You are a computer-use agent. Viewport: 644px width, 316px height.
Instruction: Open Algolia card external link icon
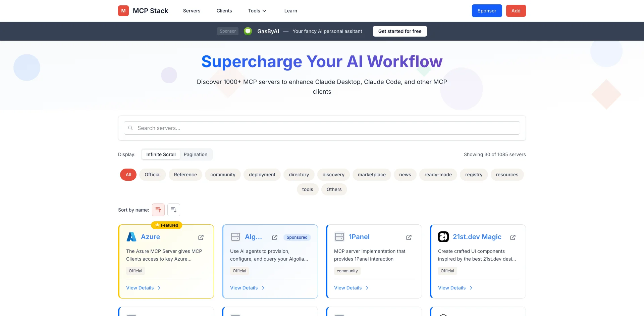coord(275,237)
